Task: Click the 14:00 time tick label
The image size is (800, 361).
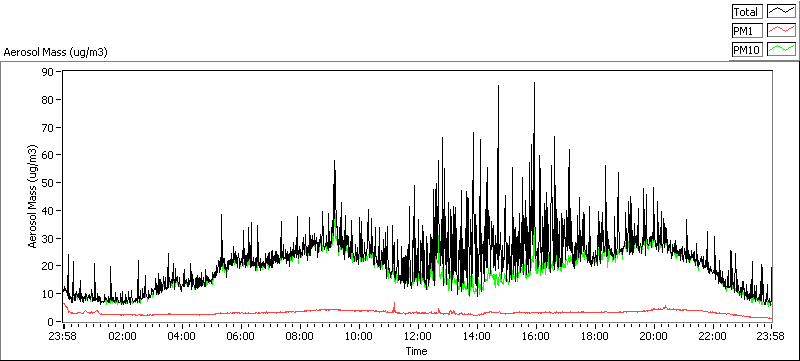Action: tap(477, 336)
